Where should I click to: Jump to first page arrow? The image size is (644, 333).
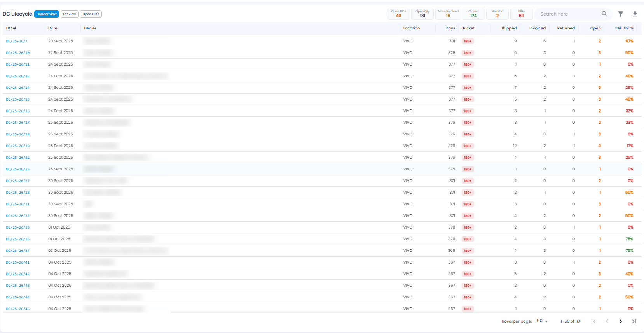tap(593, 321)
